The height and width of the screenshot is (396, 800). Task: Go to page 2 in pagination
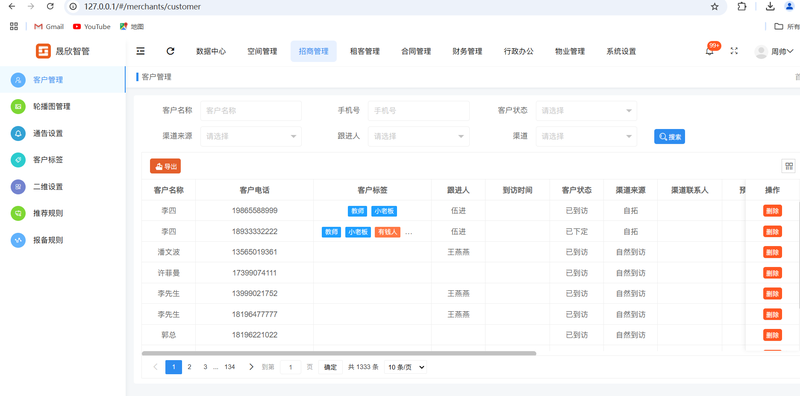pos(189,367)
